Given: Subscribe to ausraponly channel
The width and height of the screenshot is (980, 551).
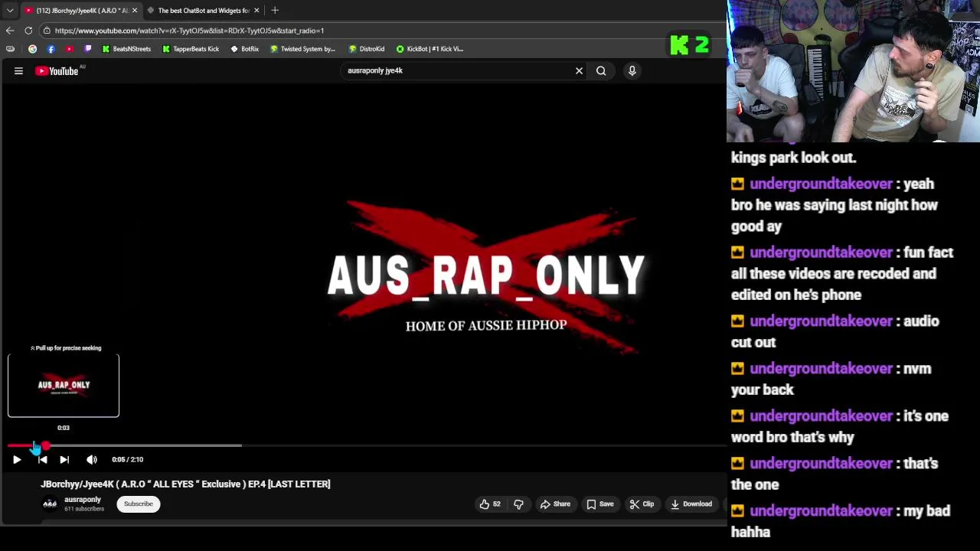Looking at the screenshot, I should tap(139, 504).
